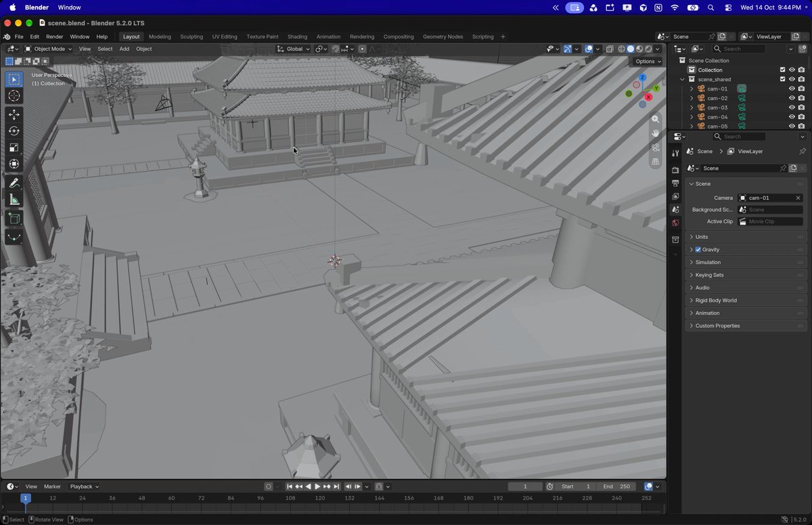The height and width of the screenshot is (525, 812).
Task: Open the Tool properties tab
Action: point(675,154)
